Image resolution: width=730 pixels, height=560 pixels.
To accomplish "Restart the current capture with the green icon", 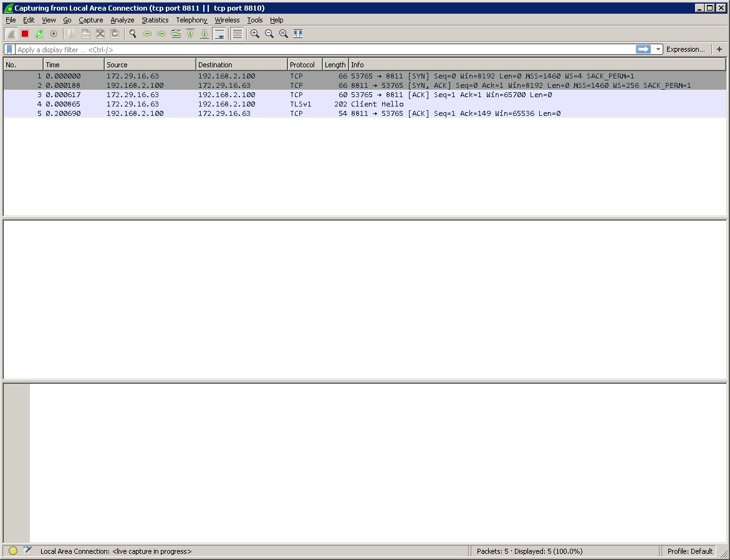I will coord(39,34).
